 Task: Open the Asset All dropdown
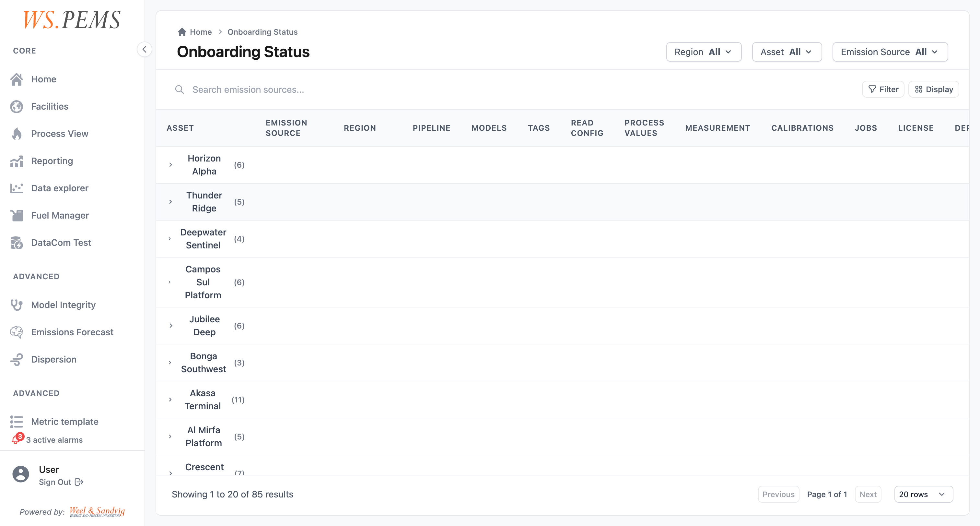[787, 52]
